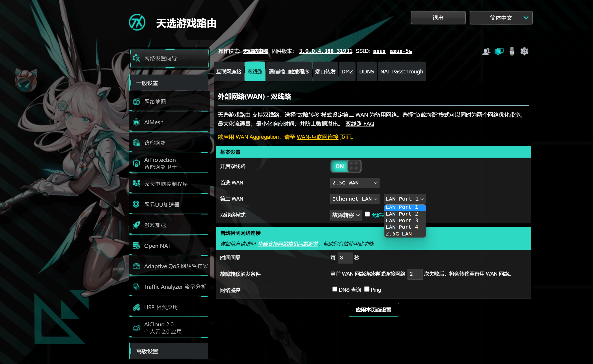The height and width of the screenshot is (364, 593).
Task: Switch to 互联网连接 tab
Action: point(229,71)
